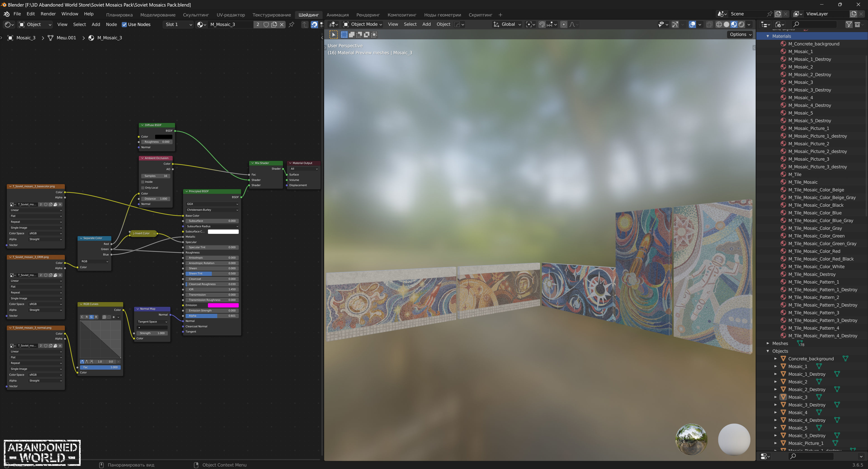This screenshot has width=868, height=469.
Task: Switch viewport to wireframe shading
Action: point(719,24)
